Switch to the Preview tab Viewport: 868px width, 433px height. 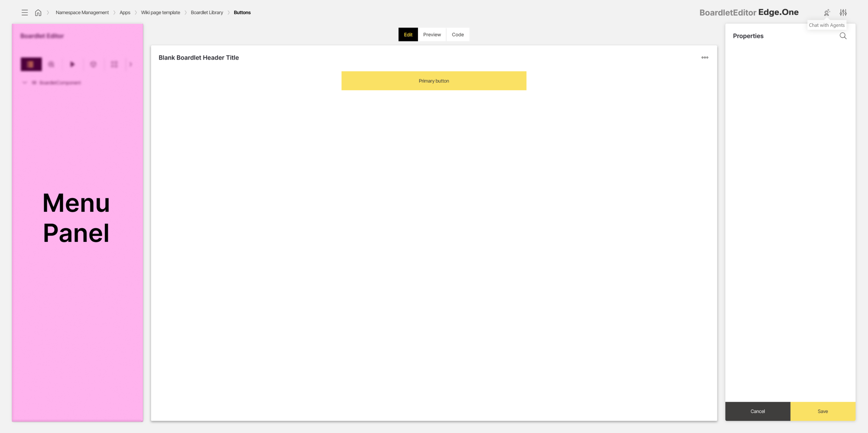tap(432, 34)
